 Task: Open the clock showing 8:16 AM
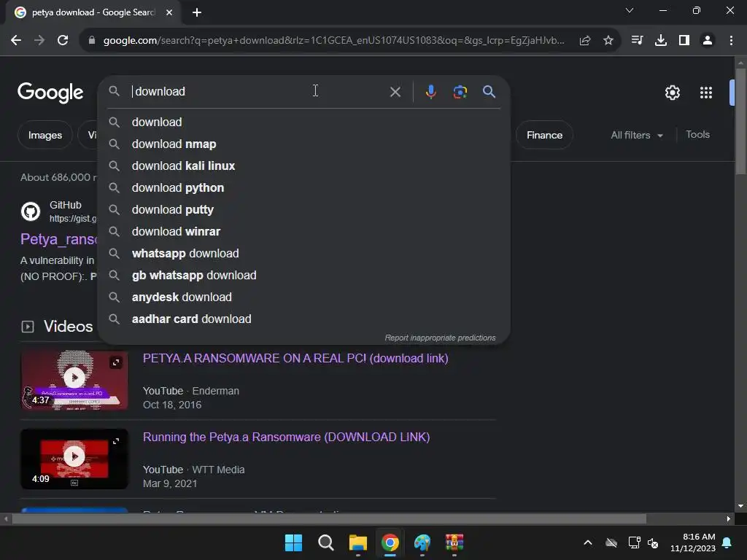(693, 542)
